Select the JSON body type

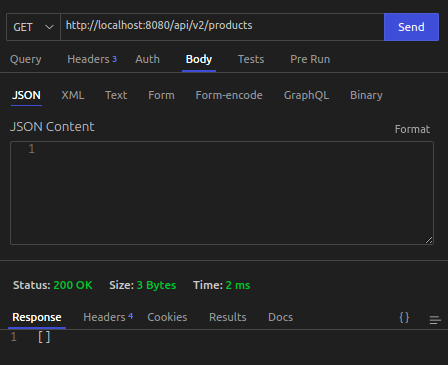pyautogui.click(x=26, y=95)
